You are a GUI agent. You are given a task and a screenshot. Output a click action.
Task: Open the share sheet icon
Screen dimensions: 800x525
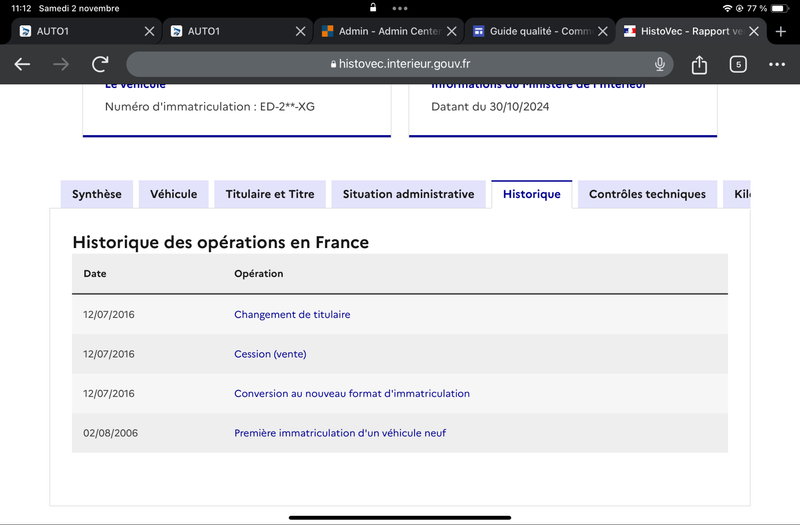pos(699,64)
